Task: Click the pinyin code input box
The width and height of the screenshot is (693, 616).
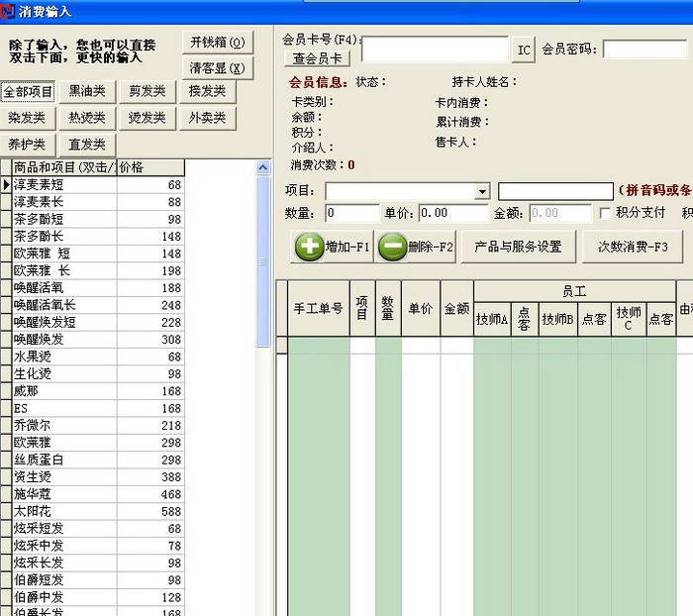Action: click(x=555, y=191)
